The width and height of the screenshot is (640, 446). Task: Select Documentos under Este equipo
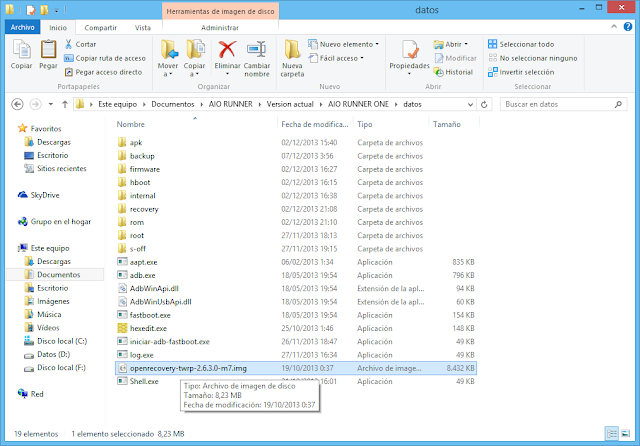tap(55, 275)
